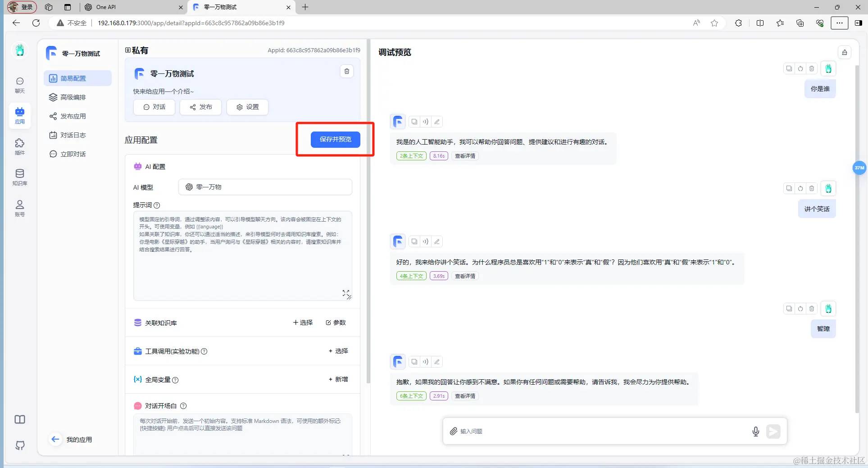
Task: Click 查看详情 under the joke reply
Action: [465, 276]
